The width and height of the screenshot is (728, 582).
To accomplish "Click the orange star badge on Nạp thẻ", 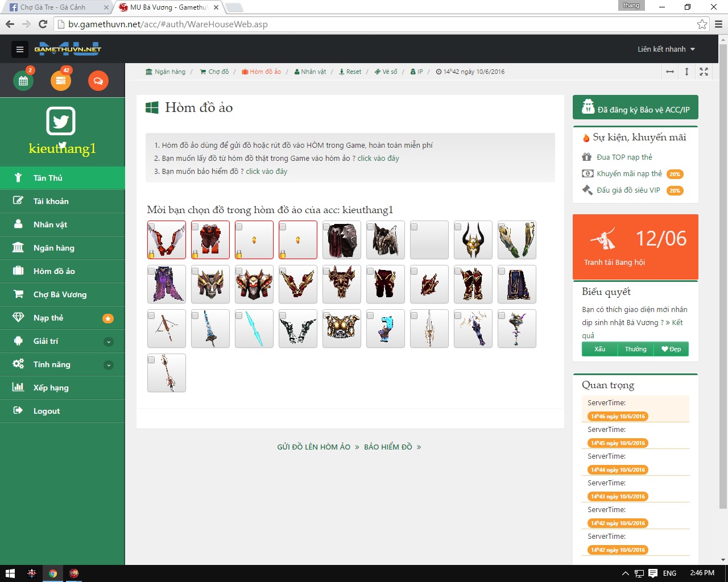I will point(107,318).
